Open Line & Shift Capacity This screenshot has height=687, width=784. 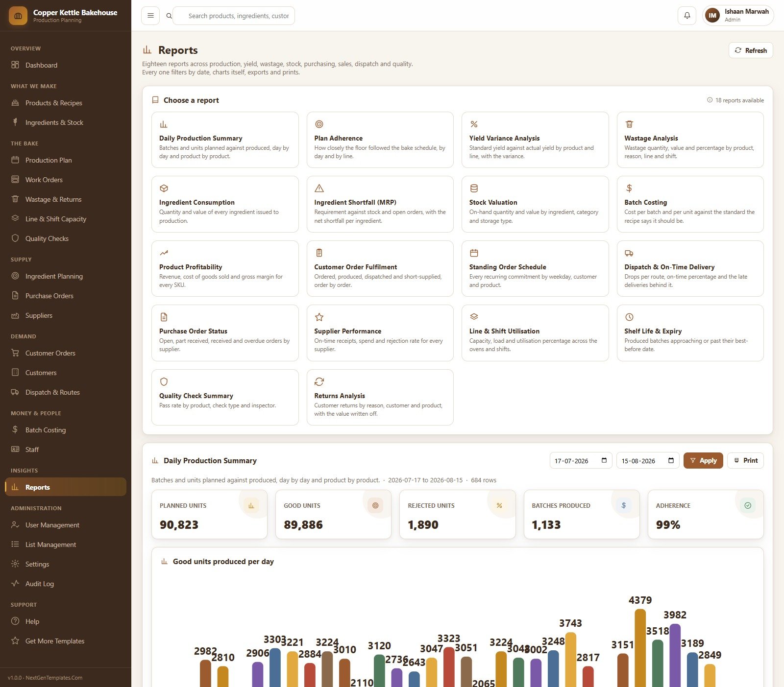(x=66, y=219)
